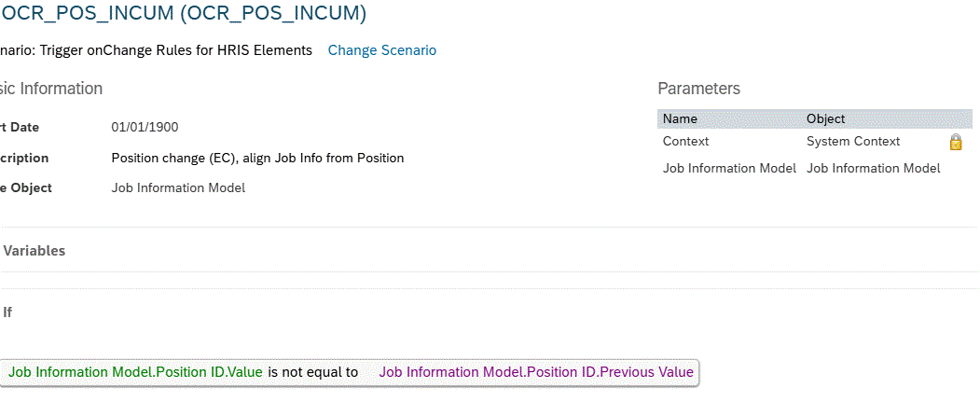Viewport: 980px width, 402px height.
Task: Click the Basic Information section heading
Action: pyautogui.click(x=51, y=90)
